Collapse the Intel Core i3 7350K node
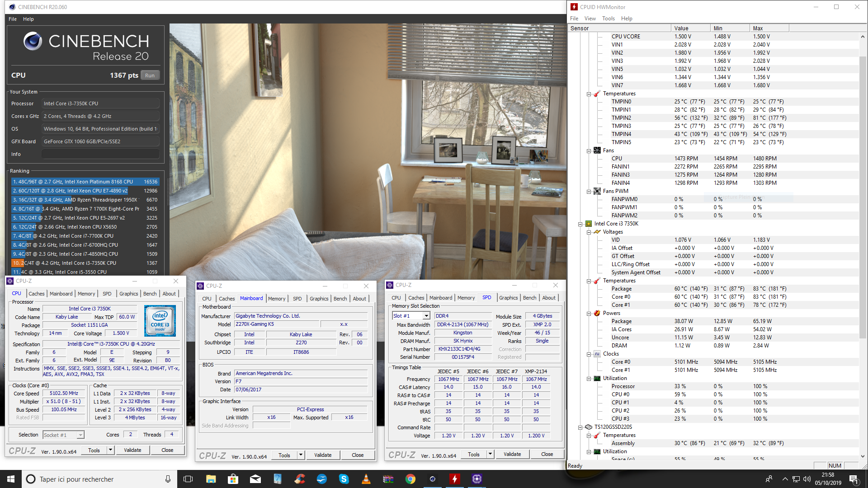This screenshot has height=488, width=868. [x=580, y=224]
